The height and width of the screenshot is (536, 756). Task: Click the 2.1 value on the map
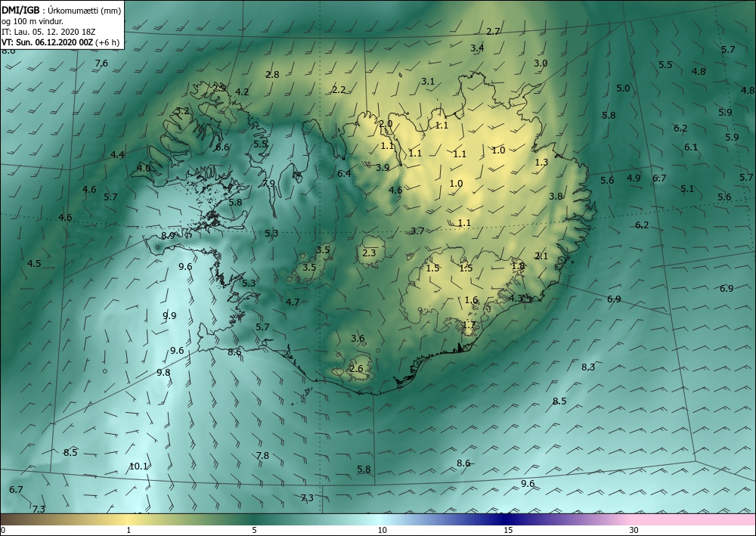click(x=541, y=256)
